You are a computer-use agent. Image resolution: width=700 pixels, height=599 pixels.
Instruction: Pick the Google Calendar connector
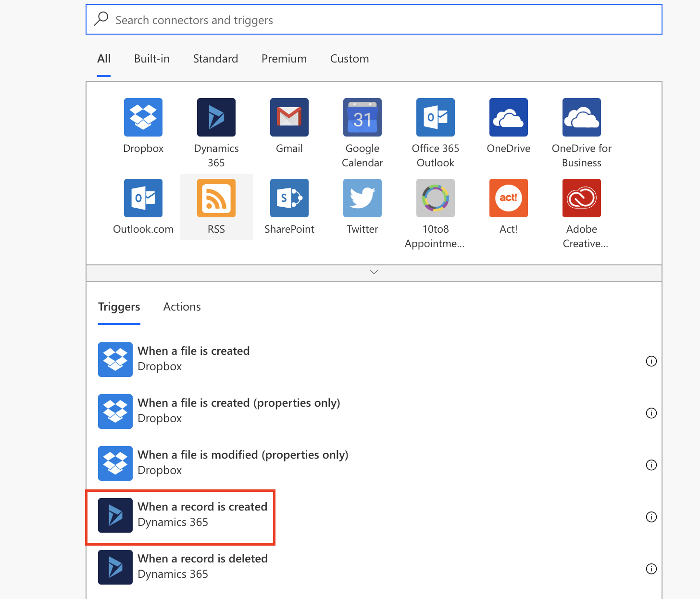pyautogui.click(x=362, y=117)
